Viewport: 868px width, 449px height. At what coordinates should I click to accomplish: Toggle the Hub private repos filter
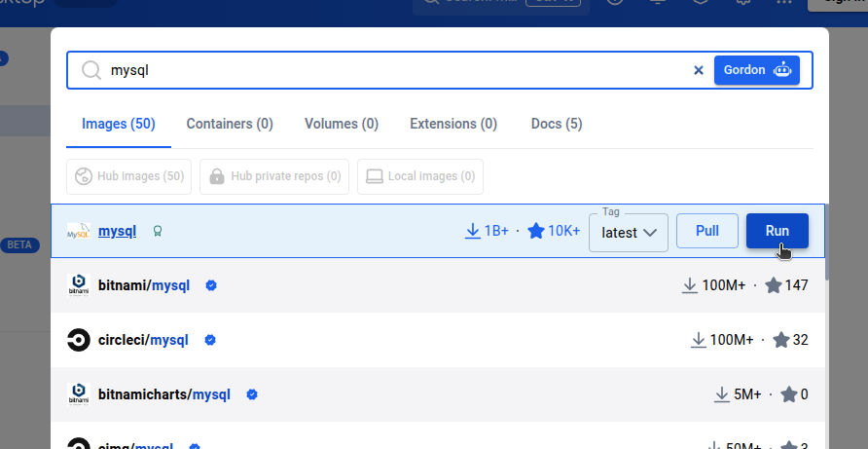pos(274,176)
